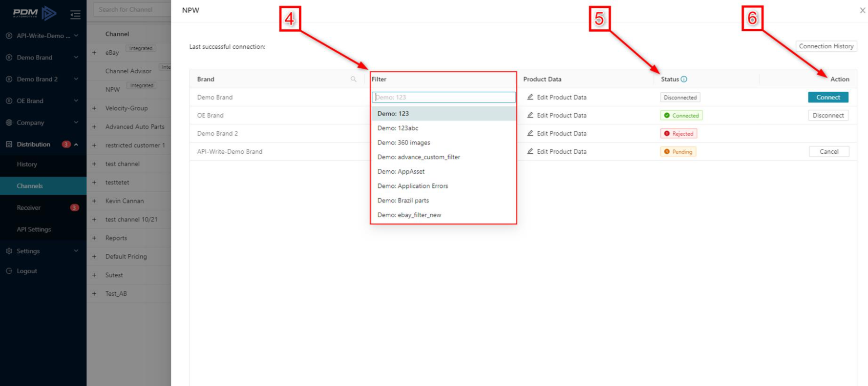Click the Pending status tag
This screenshot has width=868, height=386.
click(678, 152)
